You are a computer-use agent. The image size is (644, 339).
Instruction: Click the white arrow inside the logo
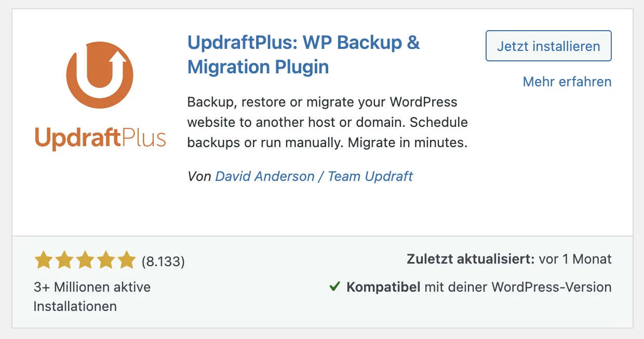(x=119, y=58)
